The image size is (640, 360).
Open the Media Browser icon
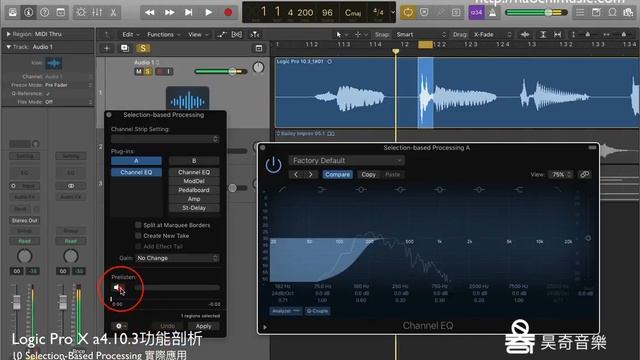click(628, 13)
